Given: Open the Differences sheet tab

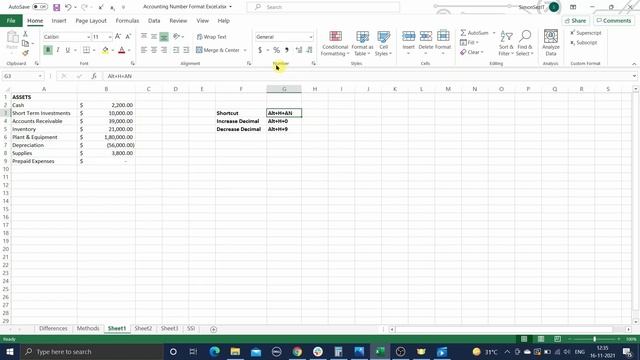Looking at the screenshot, I should pyautogui.click(x=53, y=329).
